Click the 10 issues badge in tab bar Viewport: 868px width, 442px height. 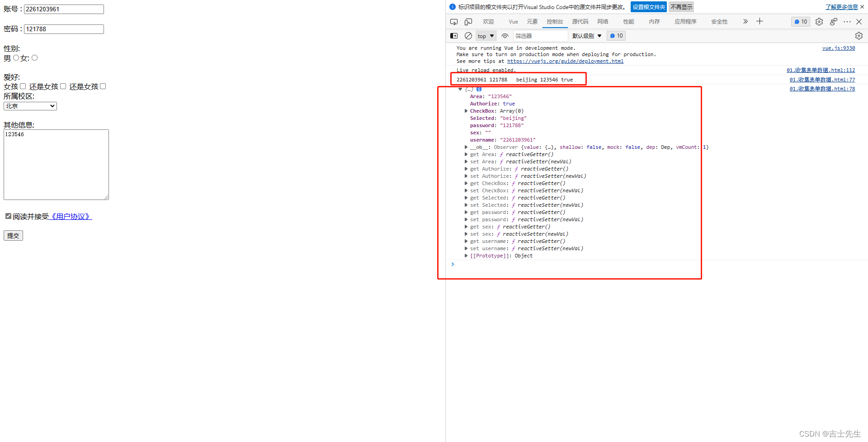coord(801,22)
